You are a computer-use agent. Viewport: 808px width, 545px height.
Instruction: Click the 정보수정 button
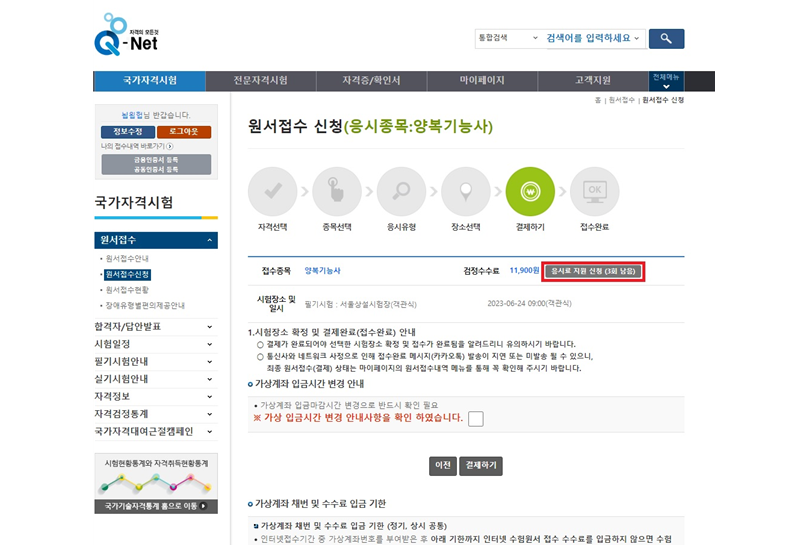pos(128,132)
